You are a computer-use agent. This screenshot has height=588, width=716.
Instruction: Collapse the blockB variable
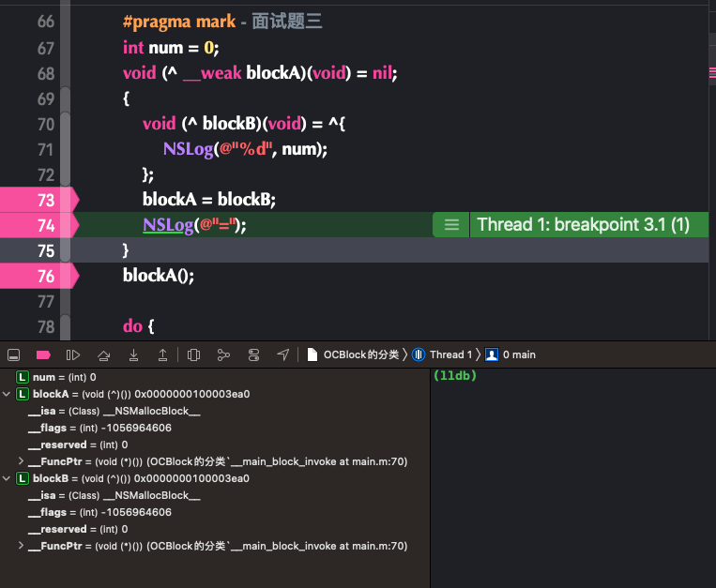[7, 478]
